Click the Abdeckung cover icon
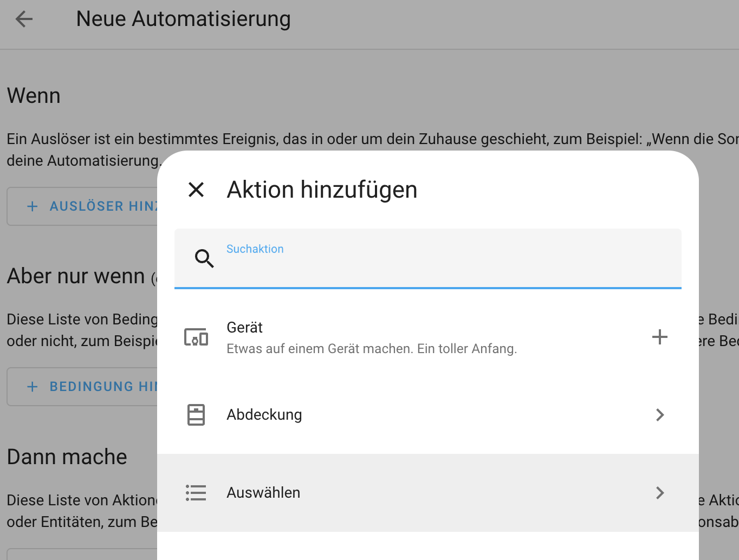Screen dimensions: 739x560 point(196,414)
